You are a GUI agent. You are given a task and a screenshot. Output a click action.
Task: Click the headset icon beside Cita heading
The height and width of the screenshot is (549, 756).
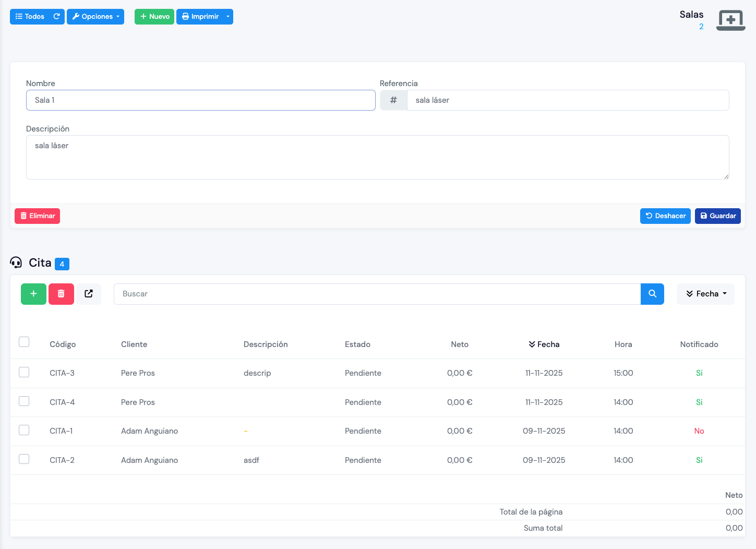click(x=16, y=262)
